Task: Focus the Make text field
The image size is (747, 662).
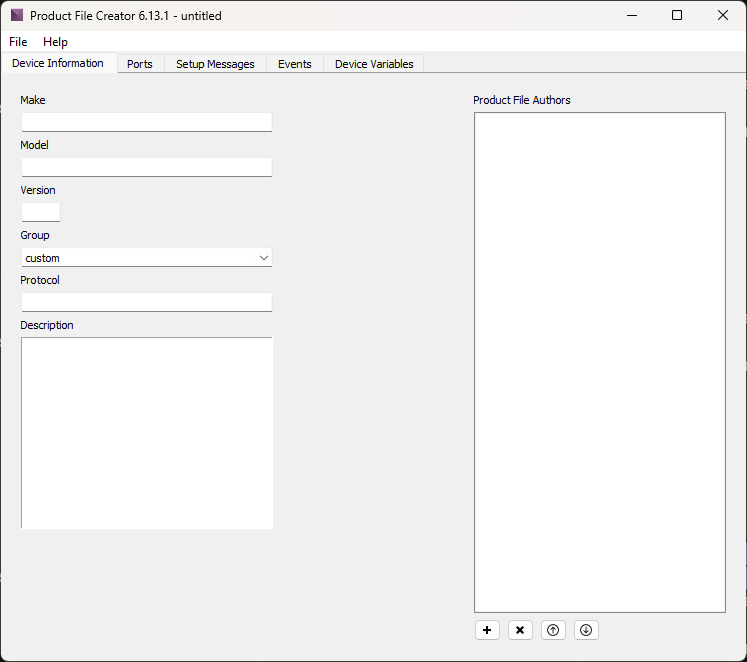Action: click(x=146, y=122)
